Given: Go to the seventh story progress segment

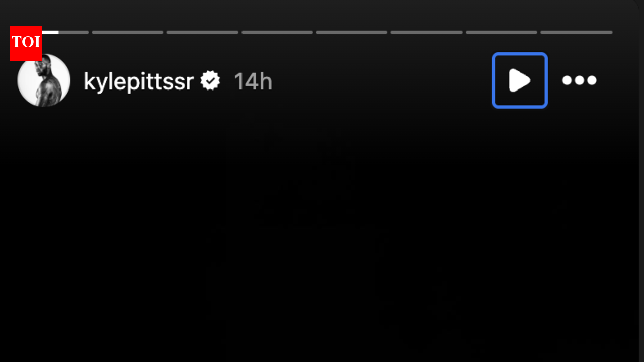Looking at the screenshot, I should (x=502, y=32).
